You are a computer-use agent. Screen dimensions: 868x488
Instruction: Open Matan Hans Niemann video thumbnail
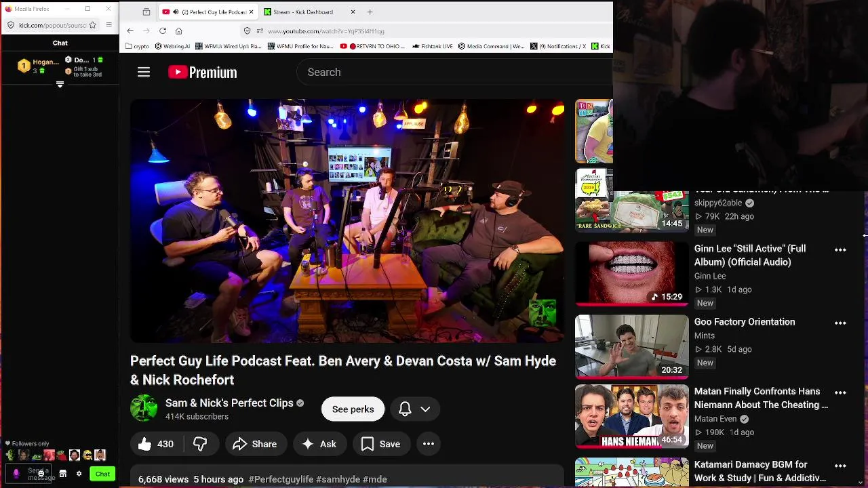click(x=632, y=417)
